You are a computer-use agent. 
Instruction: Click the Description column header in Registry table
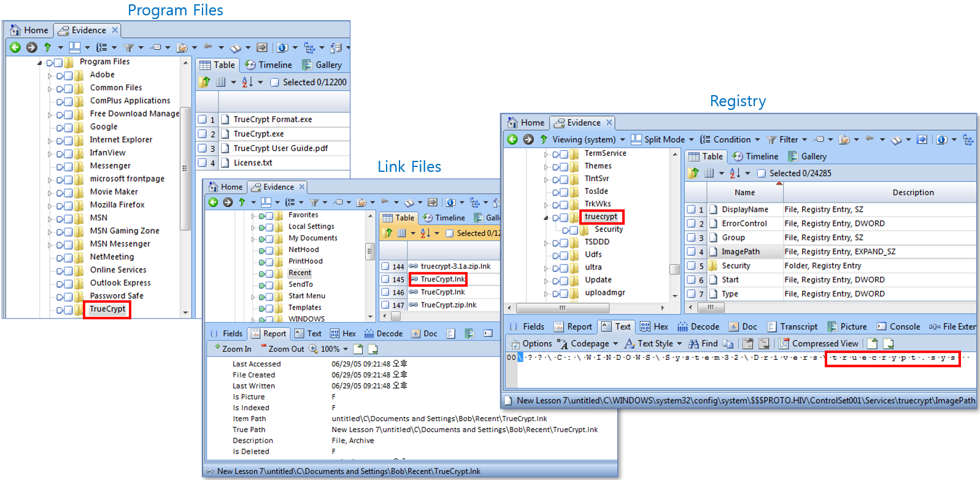(912, 193)
